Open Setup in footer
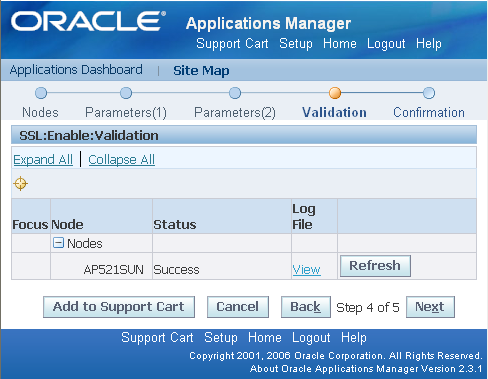The height and width of the screenshot is (379, 488). click(221, 338)
